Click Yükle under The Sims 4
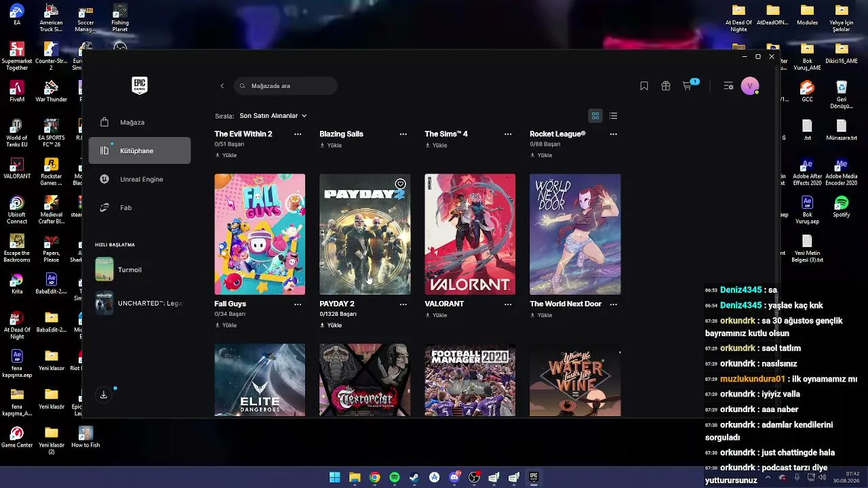This screenshot has height=488, width=868. point(436,146)
